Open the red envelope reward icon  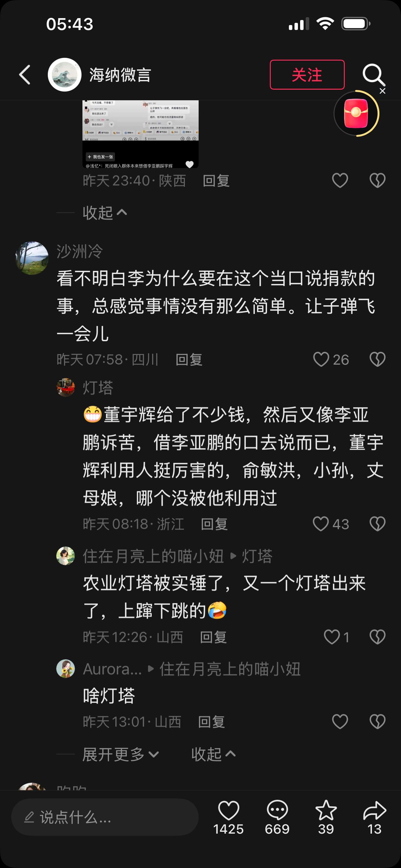(356, 113)
